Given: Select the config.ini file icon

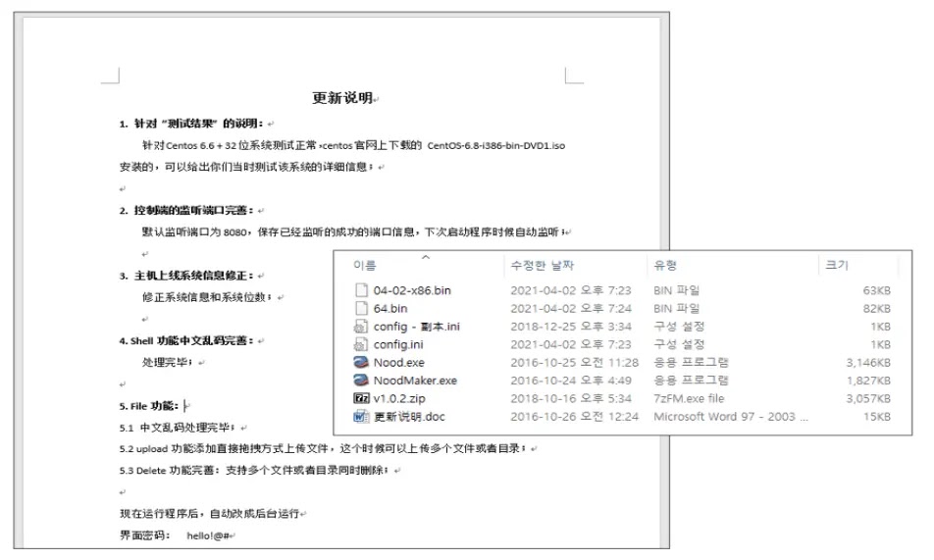Looking at the screenshot, I should (x=360, y=344).
